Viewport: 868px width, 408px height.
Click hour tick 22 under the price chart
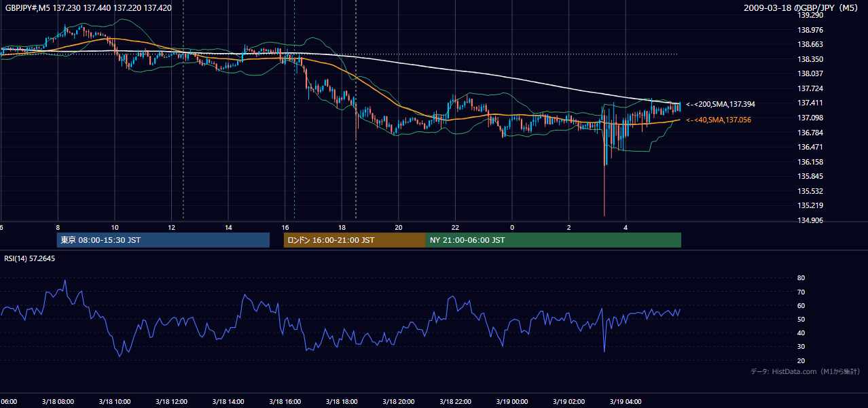455,228
